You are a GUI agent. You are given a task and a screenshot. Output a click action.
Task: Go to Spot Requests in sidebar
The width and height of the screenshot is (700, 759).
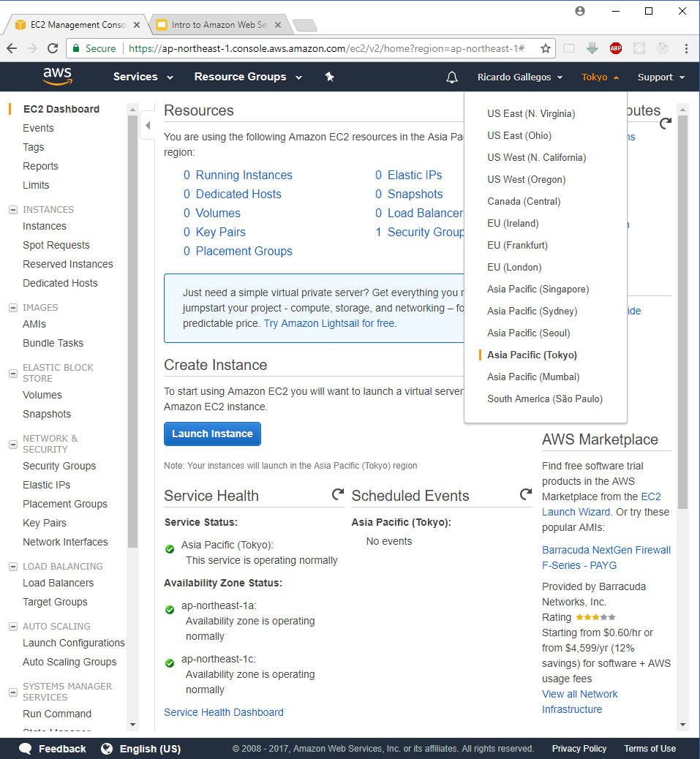tap(56, 246)
